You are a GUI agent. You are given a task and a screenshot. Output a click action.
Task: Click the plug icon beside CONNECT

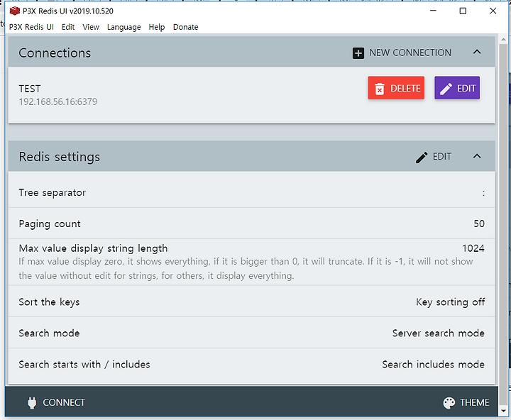[x=32, y=403]
